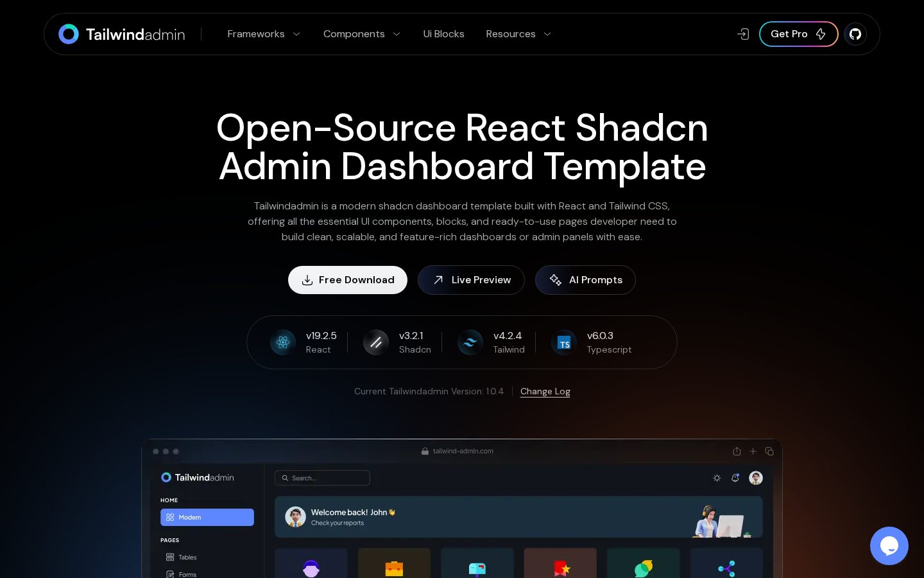
Task: Click the plus icon in preview browser bar
Action: click(x=753, y=451)
